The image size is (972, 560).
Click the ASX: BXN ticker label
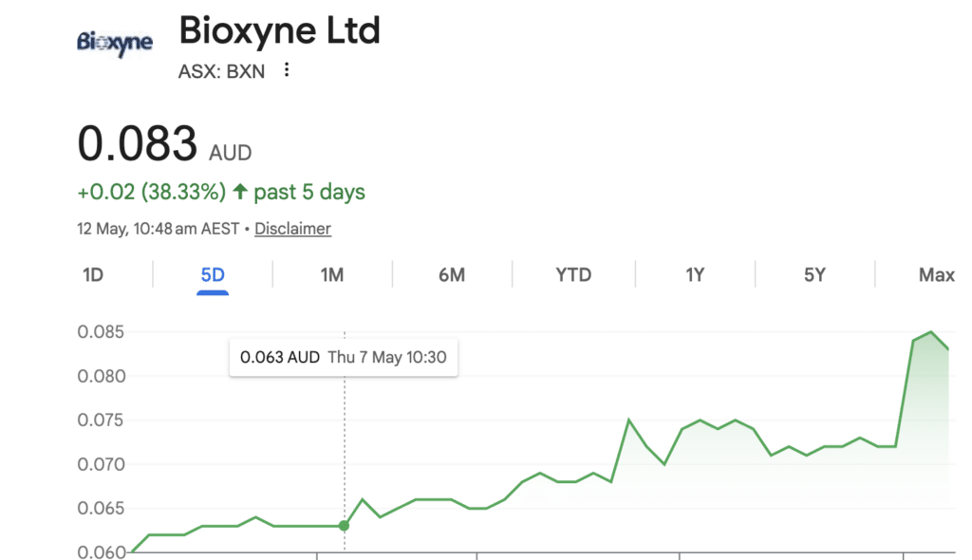(221, 71)
